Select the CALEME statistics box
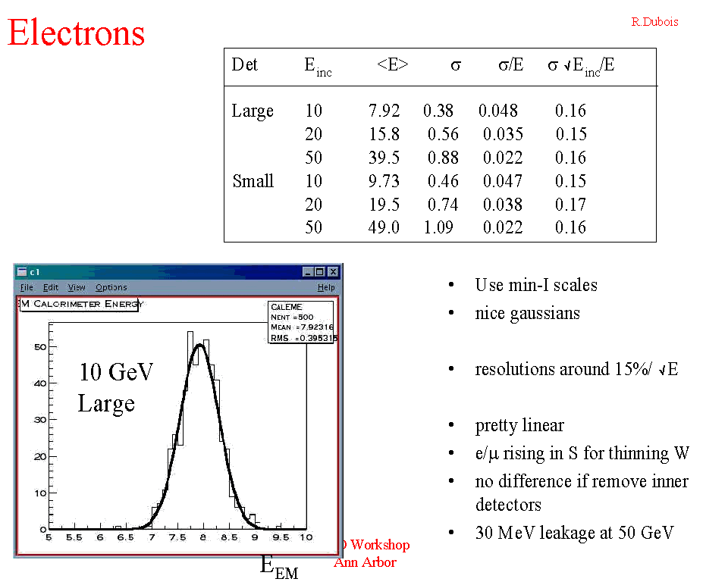Image resolution: width=728 pixels, height=582 pixels. tap(302, 322)
